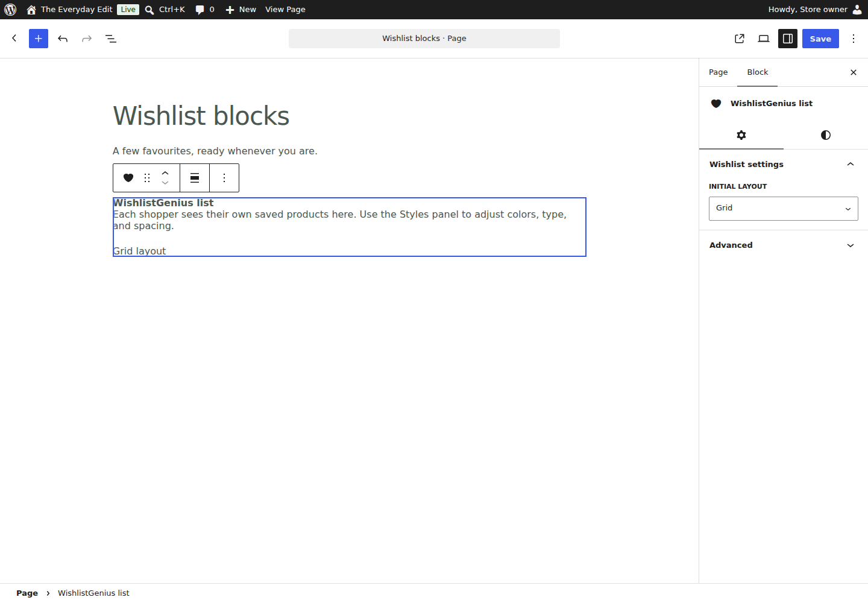Switch to the Block sidebar tab
868x603 pixels.
coord(758,72)
